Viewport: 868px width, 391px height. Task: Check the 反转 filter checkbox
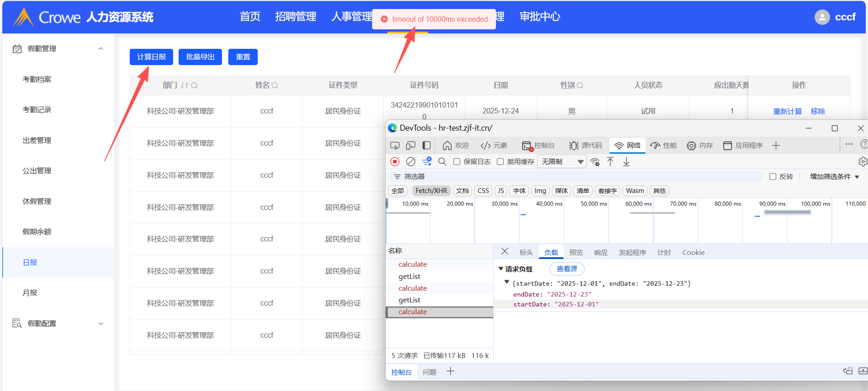773,177
